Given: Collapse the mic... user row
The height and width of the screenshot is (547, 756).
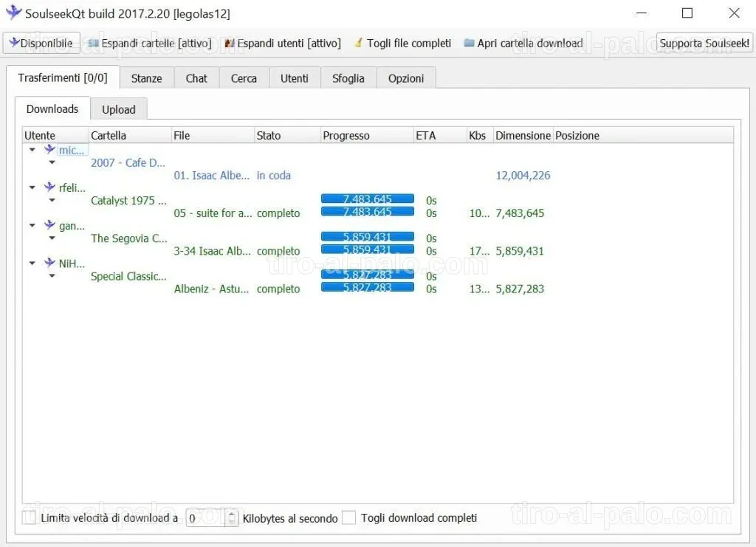Looking at the screenshot, I should click(32, 150).
